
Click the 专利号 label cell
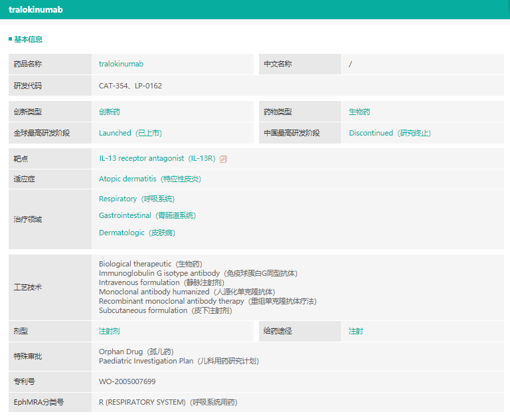(50, 381)
